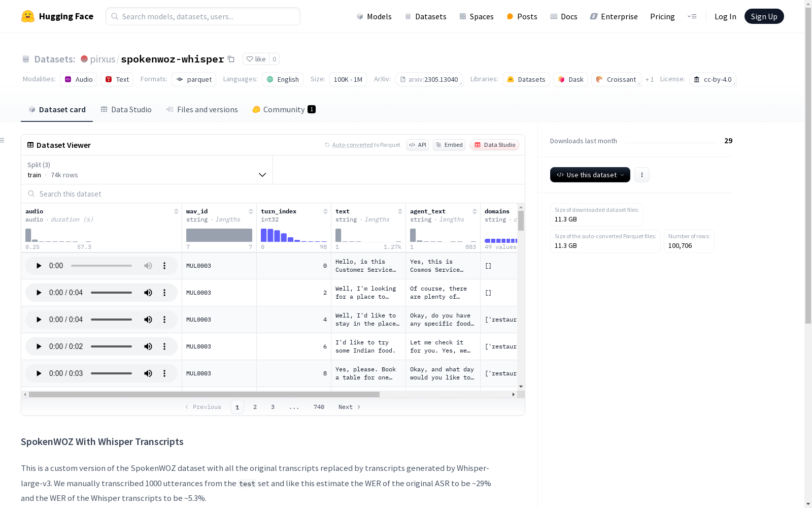Sort by the text column
Image resolution: width=812 pixels, height=508 pixels.
pos(400,211)
